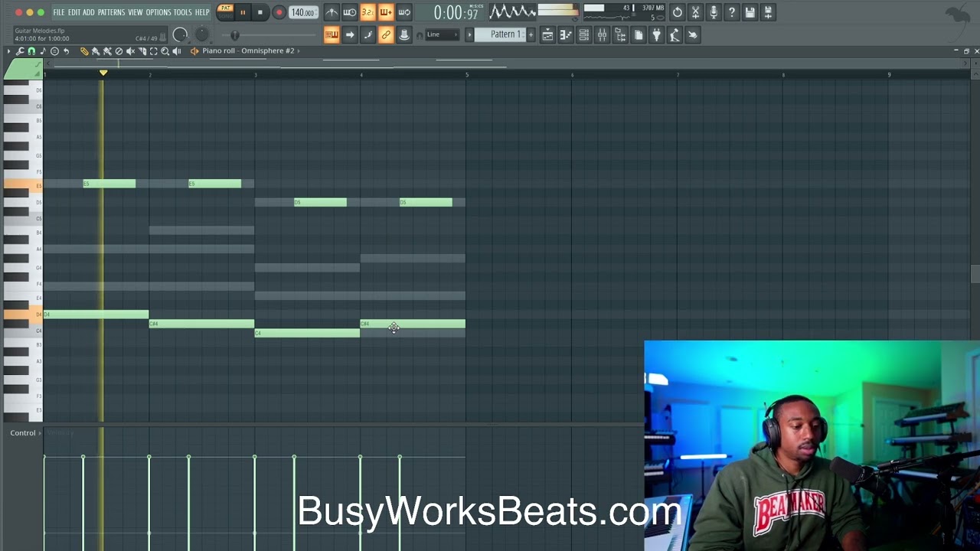Select the Mute tool
This screenshot has height=551, width=980.
pyautogui.click(x=130, y=51)
